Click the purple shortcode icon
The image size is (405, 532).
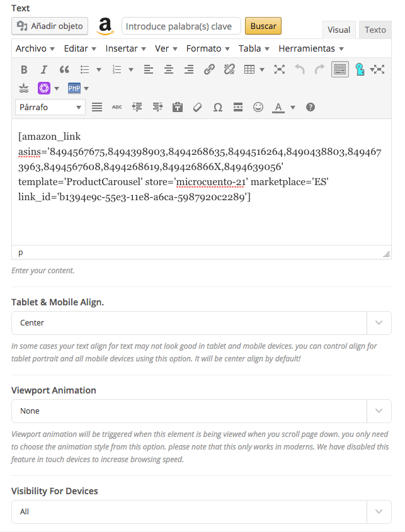(44, 89)
